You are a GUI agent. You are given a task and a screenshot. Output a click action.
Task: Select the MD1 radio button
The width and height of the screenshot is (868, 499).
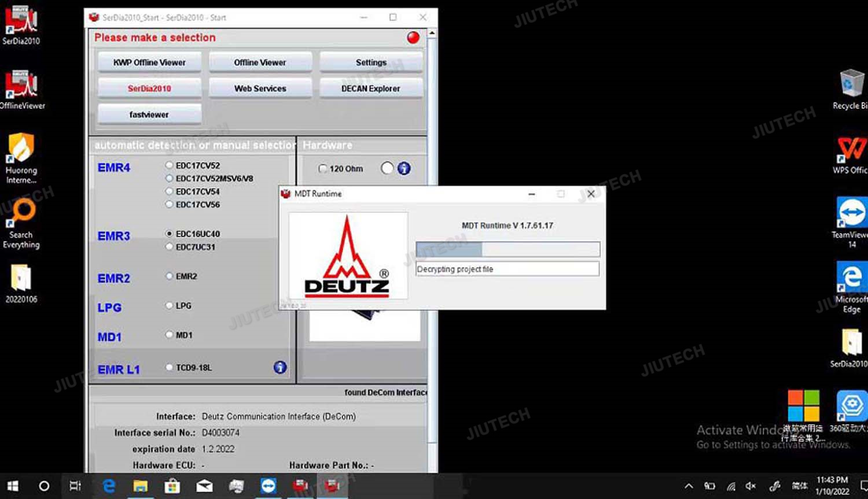tap(169, 335)
